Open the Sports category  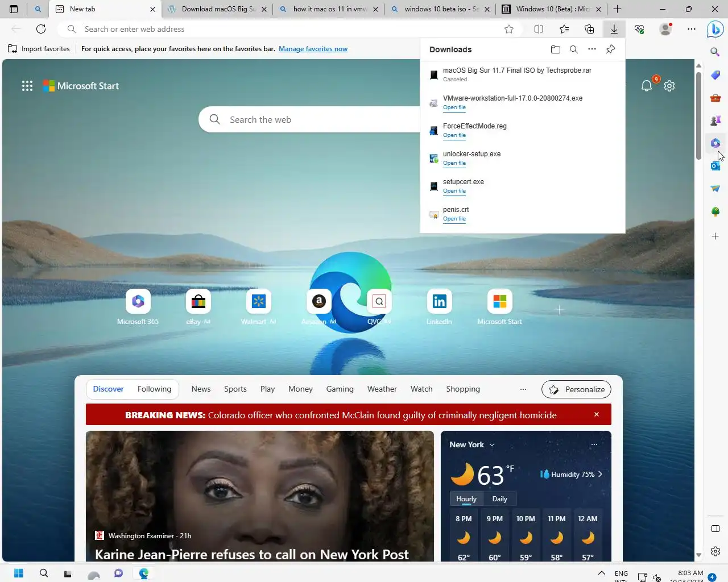(x=235, y=389)
